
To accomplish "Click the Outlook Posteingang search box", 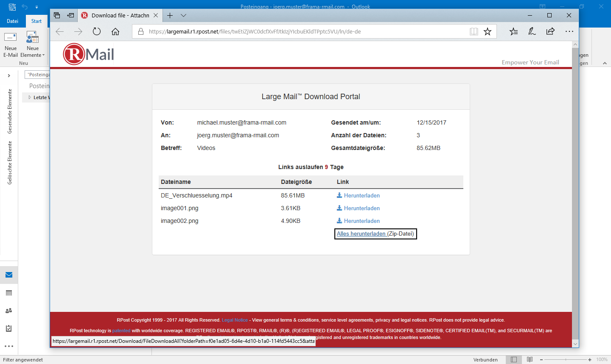I will point(37,75).
